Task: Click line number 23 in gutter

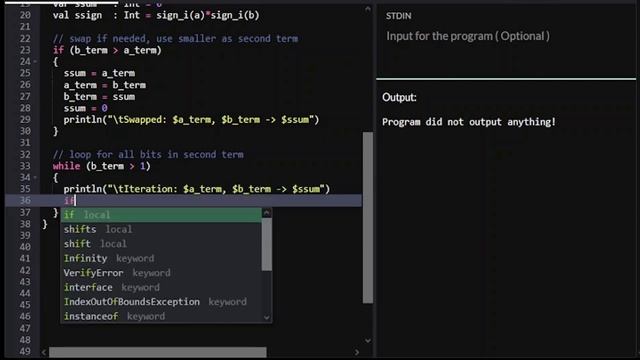Action: (25, 50)
